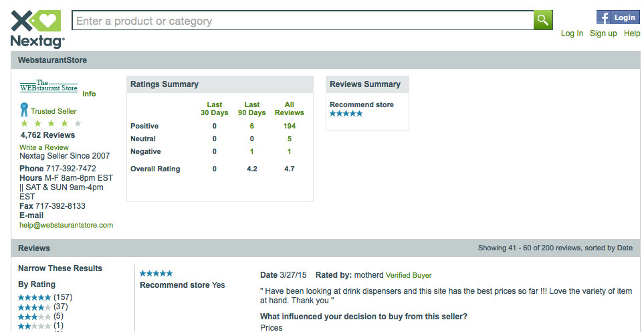Click the Last 90 Days column header
Image resolution: width=644 pixels, height=332 pixels.
click(x=251, y=108)
